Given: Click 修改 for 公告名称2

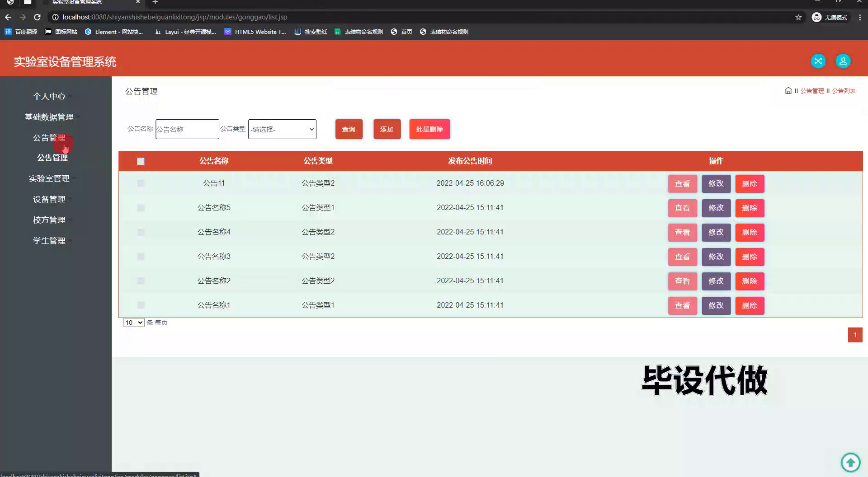Looking at the screenshot, I should point(716,281).
